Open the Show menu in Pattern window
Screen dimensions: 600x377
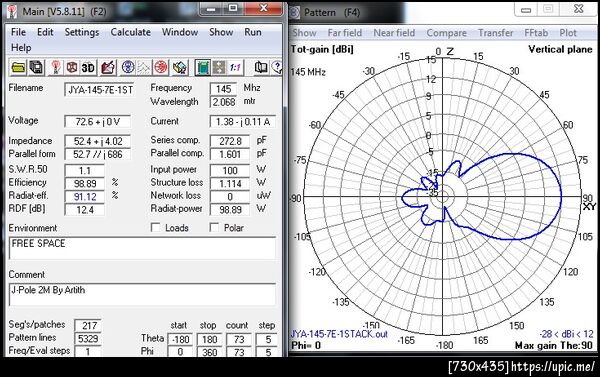pos(304,33)
